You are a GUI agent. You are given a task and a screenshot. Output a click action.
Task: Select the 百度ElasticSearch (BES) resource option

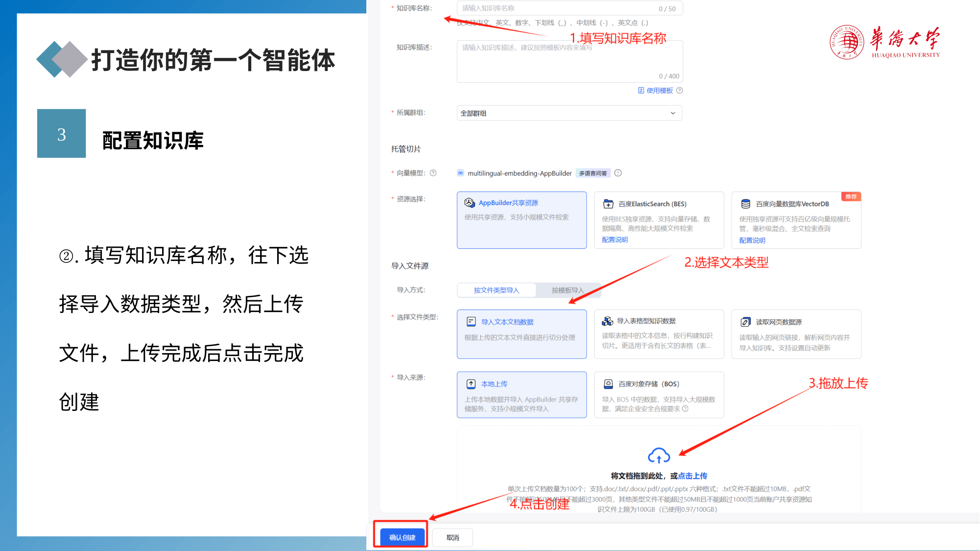pyautogui.click(x=659, y=220)
